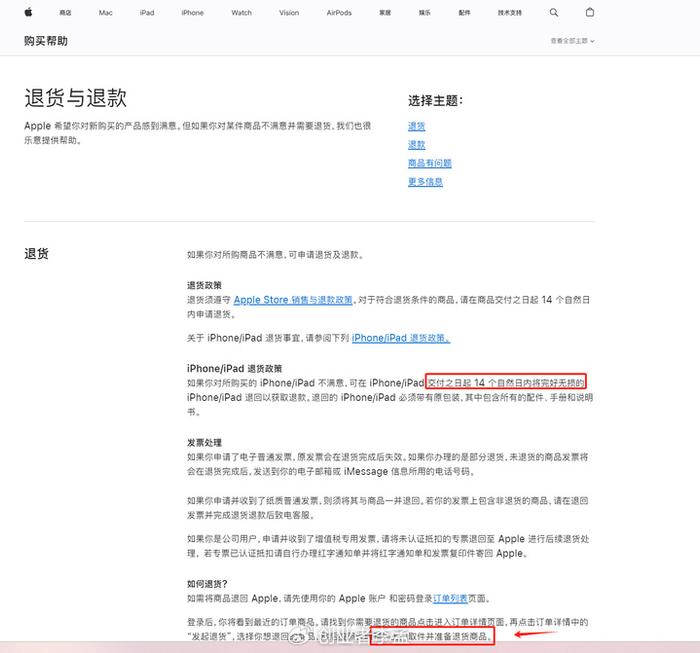Click the paragraph starting 如果你申请并收到了纸质普通发票
The image size is (700, 653).
(x=388, y=508)
